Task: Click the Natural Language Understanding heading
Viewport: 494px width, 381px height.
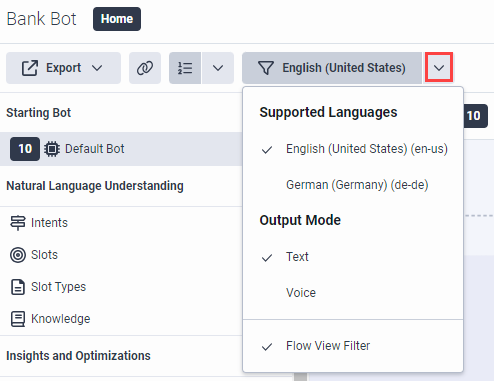Action: pos(95,186)
